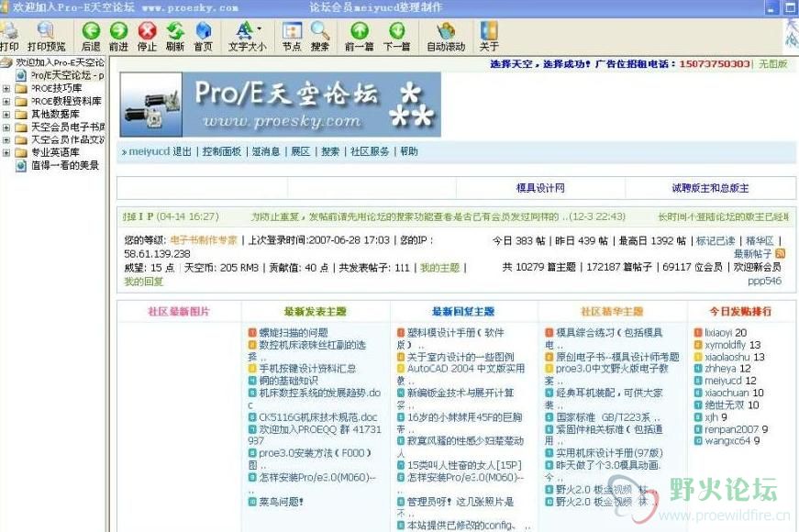This screenshot has width=799, height=532.
Task: Open post 关于室内设计的一些图例
Action: 461,357
